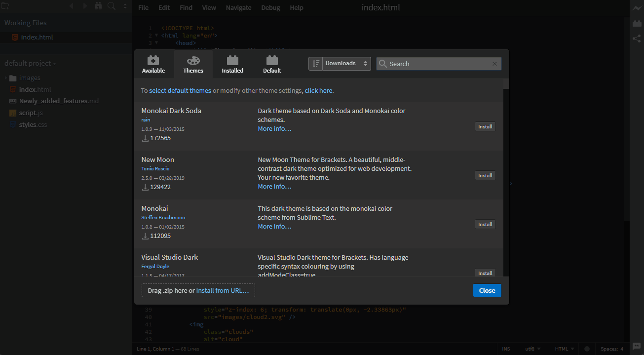Collapse the code fold arrow on line 2
The image size is (644, 355).
[x=156, y=36]
